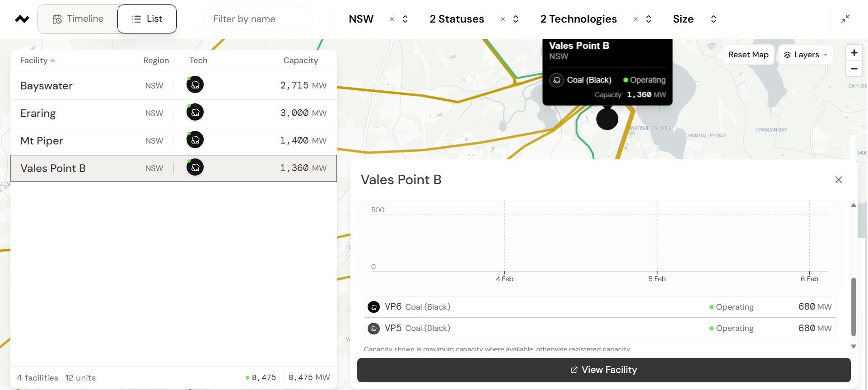Click the collapse fullscreen arrows icon
Viewport: 868px width, 390px height.
pos(845,19)
